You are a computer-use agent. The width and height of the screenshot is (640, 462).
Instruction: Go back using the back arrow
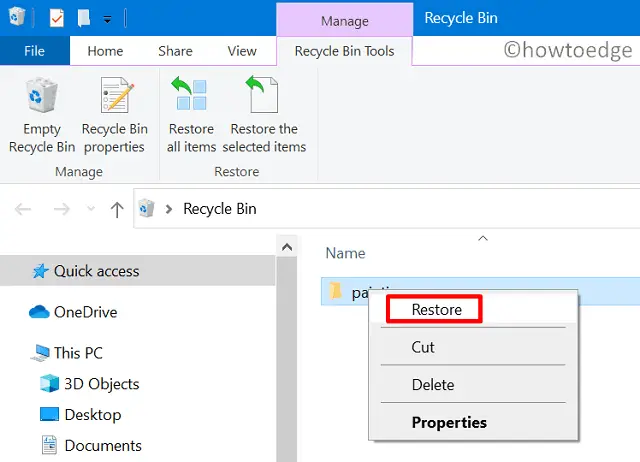(23, 209)
